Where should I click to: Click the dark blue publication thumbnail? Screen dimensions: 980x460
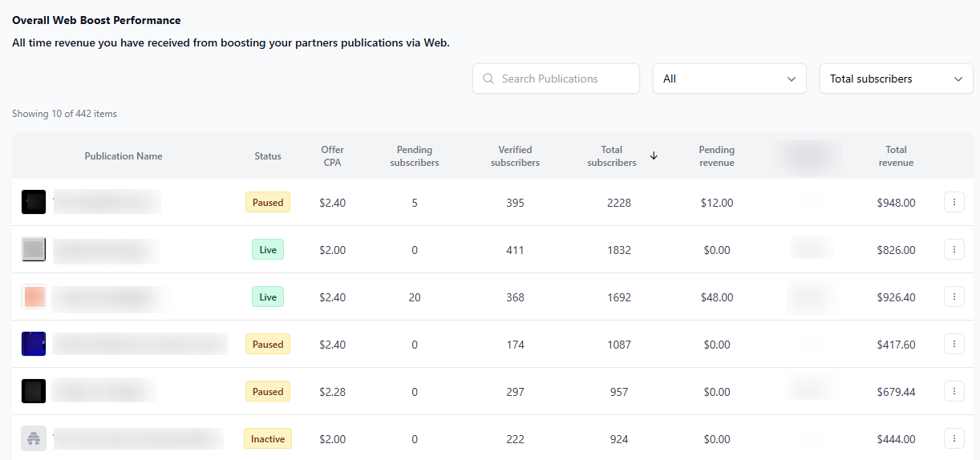(34, 345)
